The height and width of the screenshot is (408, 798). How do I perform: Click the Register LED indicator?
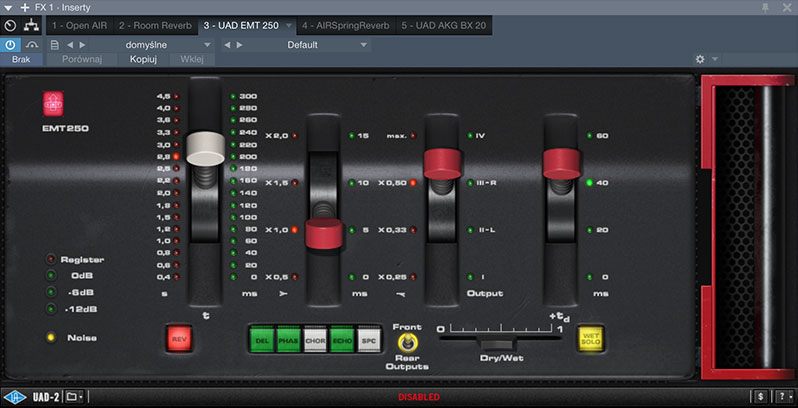click(51, 259)
